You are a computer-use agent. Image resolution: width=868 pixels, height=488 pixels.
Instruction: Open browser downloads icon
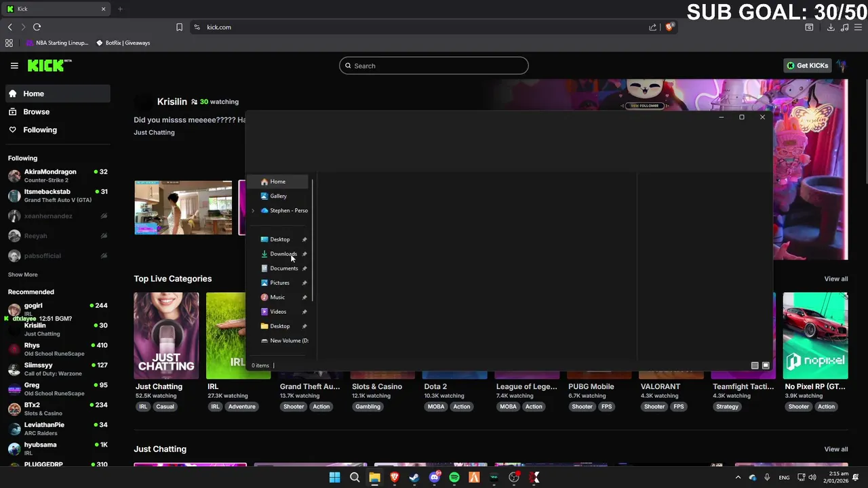(x=831, y=27)
